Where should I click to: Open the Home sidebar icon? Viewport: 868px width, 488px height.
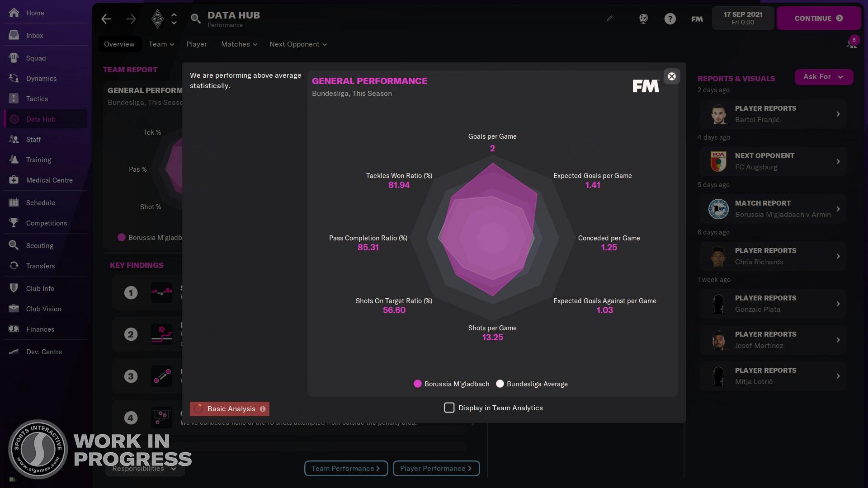tap(14, 13)
